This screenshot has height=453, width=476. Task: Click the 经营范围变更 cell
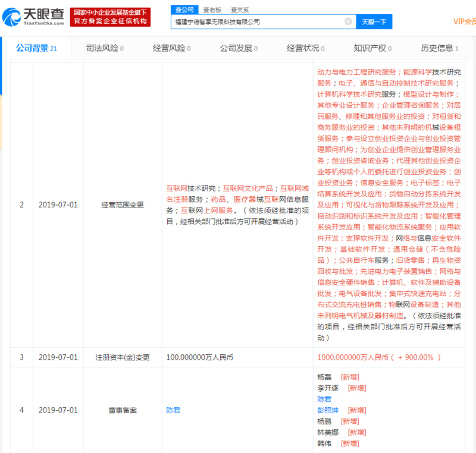point(123,205)
